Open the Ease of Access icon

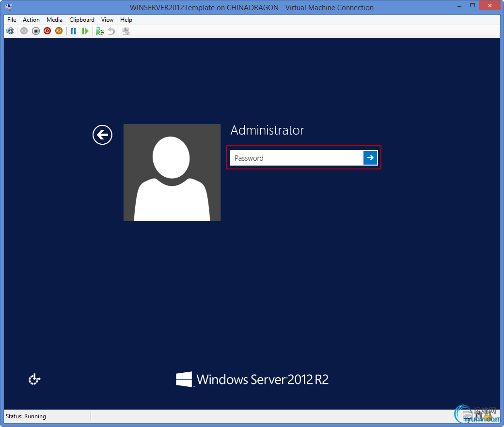coord(34,379)
